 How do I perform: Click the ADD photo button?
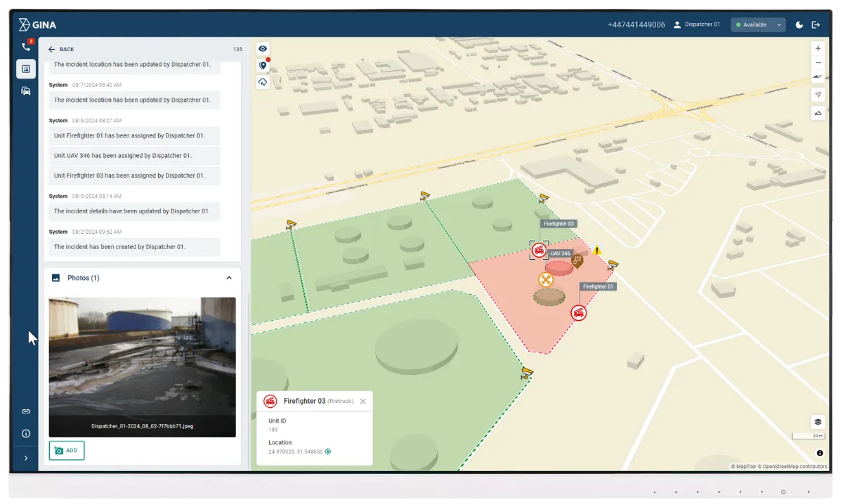pos(67,451)
